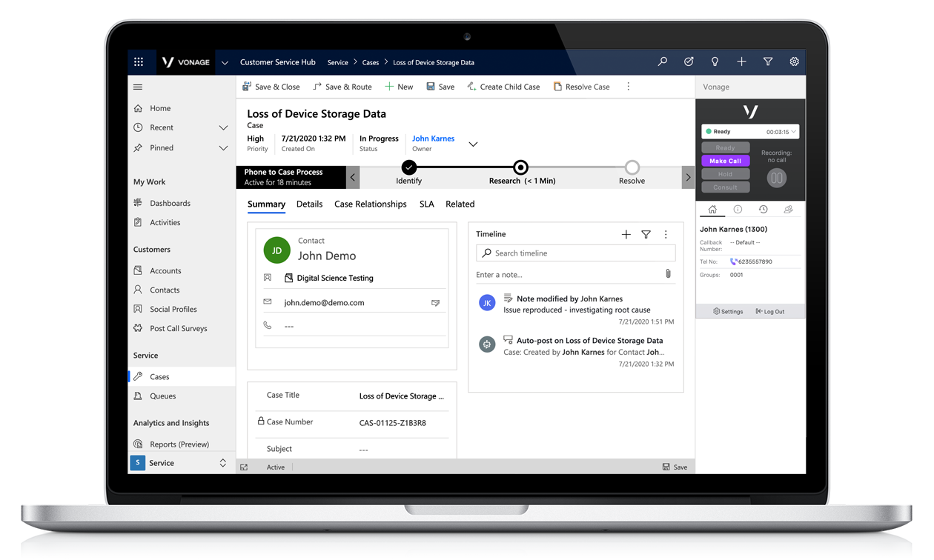Toggle the hamburger navigation menu
The image size is (934, 560).
[x=138, y=87]
